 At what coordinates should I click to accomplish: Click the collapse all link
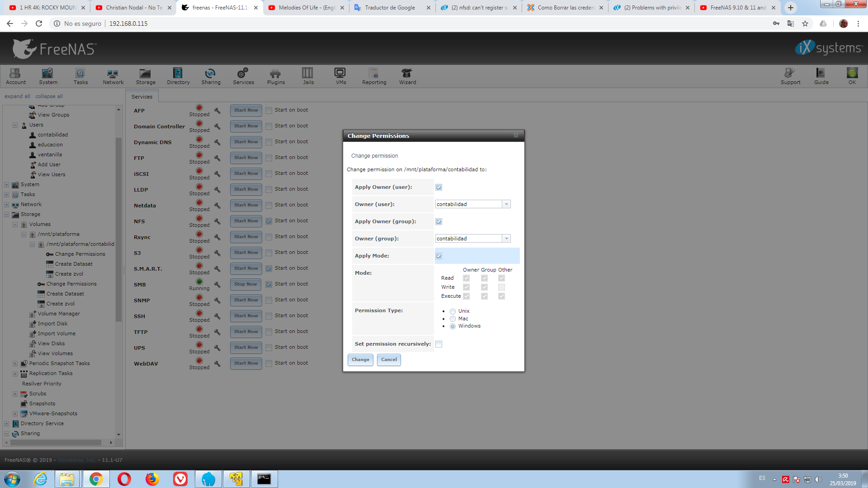point(49,96)
